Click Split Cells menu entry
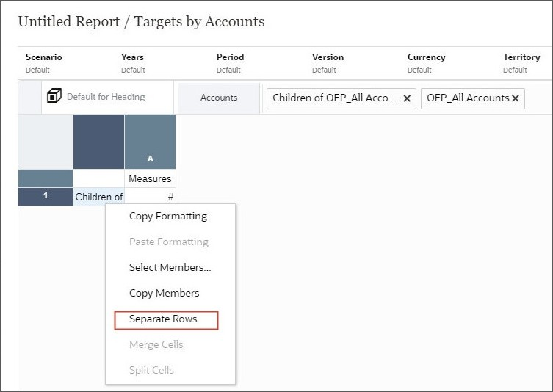553x392 pixels. pos(151,370)
